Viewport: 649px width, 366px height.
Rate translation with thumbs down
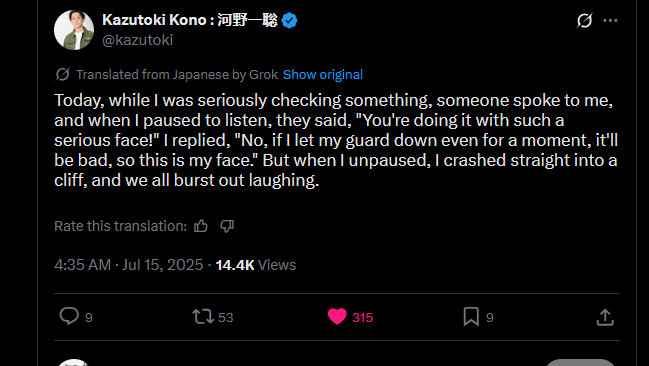(x=227, y=226)
